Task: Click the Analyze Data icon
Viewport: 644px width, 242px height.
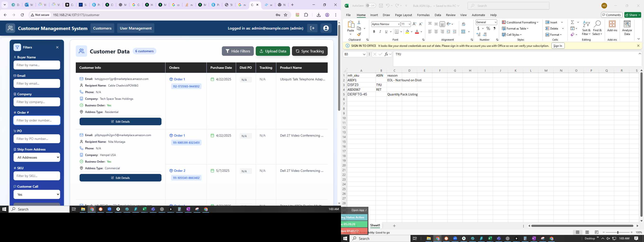Action: [x=627, y=27]
